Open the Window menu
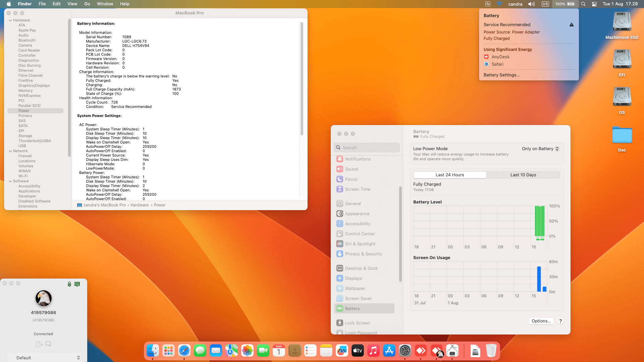The width and height of the screenshot is (644, 362). [x=105, y=4]
